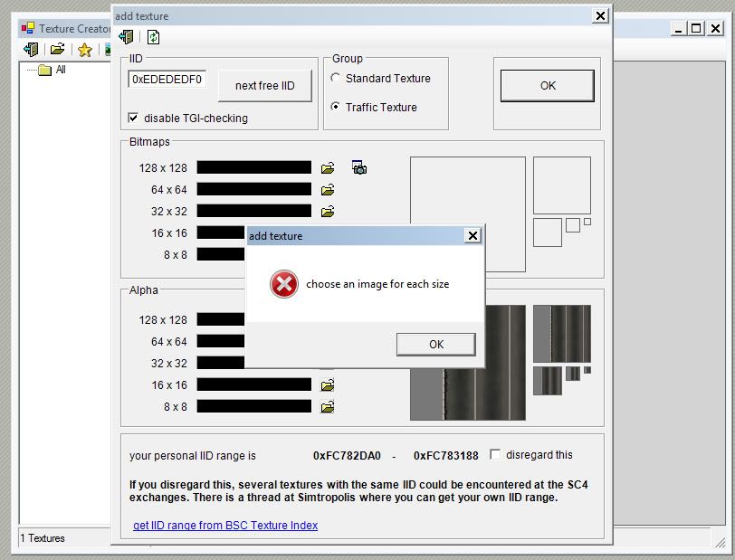This screenshot has height=560, width=735.
Task: Click the medium Alpha texture preview
Action: pos(562,334)
